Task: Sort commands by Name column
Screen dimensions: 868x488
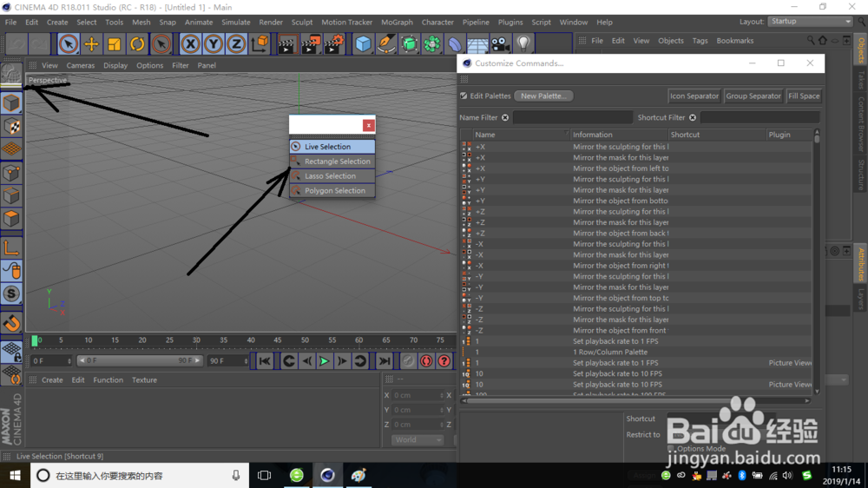Action: tap(522, 135)
